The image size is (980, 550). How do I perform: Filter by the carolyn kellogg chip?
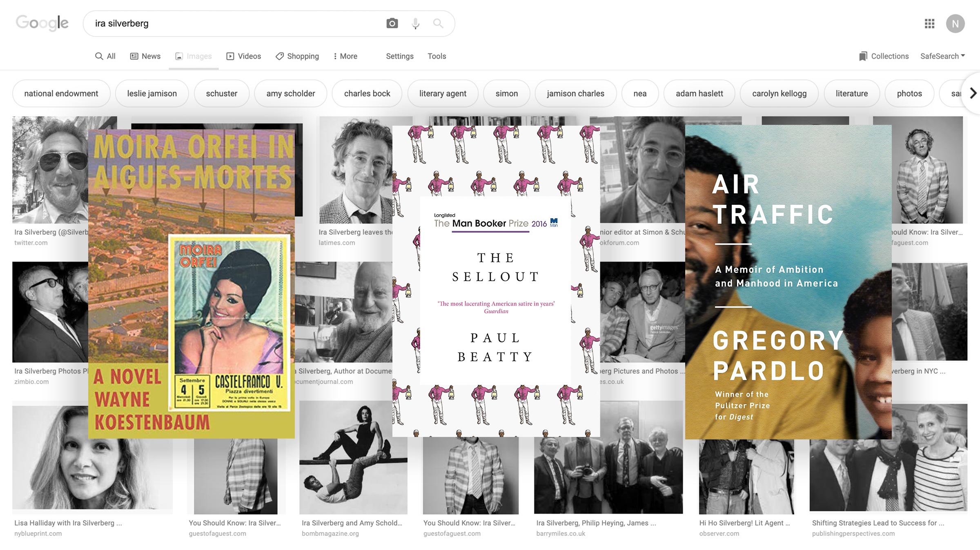coord(779,93)
